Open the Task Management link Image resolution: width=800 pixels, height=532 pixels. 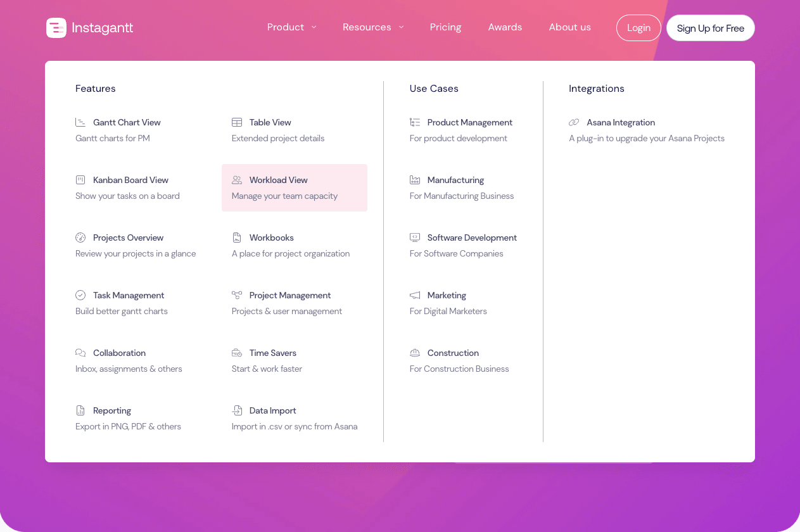click(x=129, y=295)
